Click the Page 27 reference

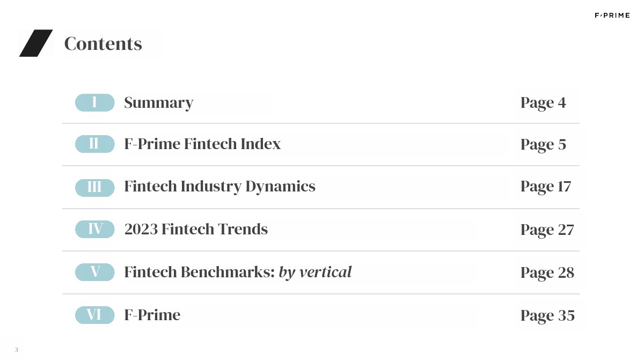point(547,230)
